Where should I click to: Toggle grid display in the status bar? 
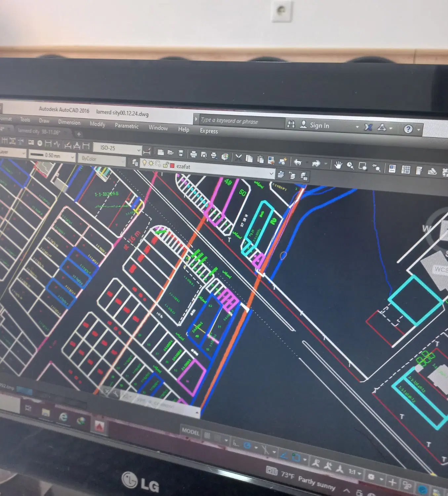[x=207, y=436]
